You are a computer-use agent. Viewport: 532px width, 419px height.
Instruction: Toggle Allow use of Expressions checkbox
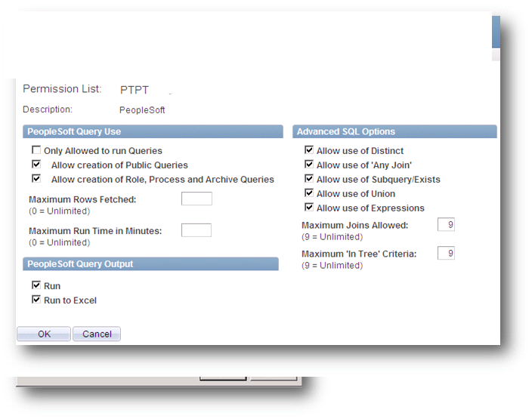[309, 207]
